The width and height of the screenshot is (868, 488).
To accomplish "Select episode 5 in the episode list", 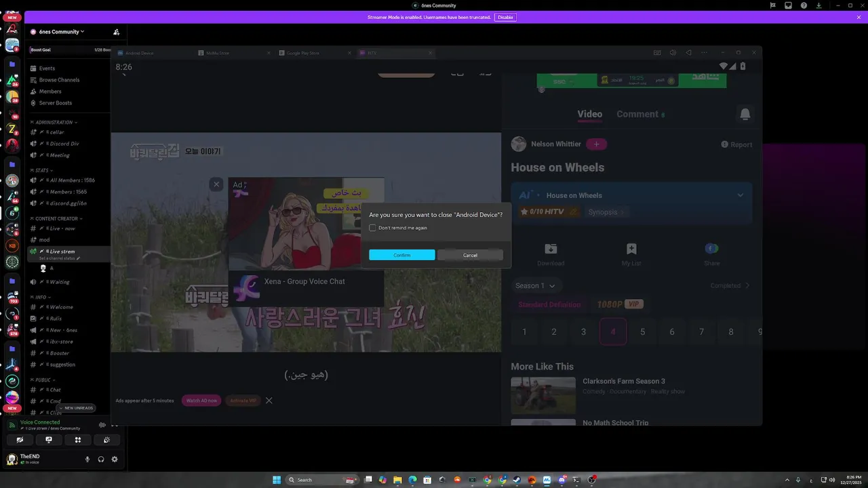I will (x=642, y=332).
